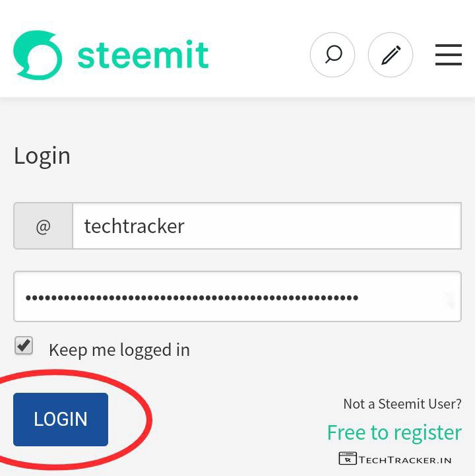Click the 'Keep me logged in' label
Image resolution: width=475 pixels, height=476 pixels.
pyautogui.click(x=119, y=350)
